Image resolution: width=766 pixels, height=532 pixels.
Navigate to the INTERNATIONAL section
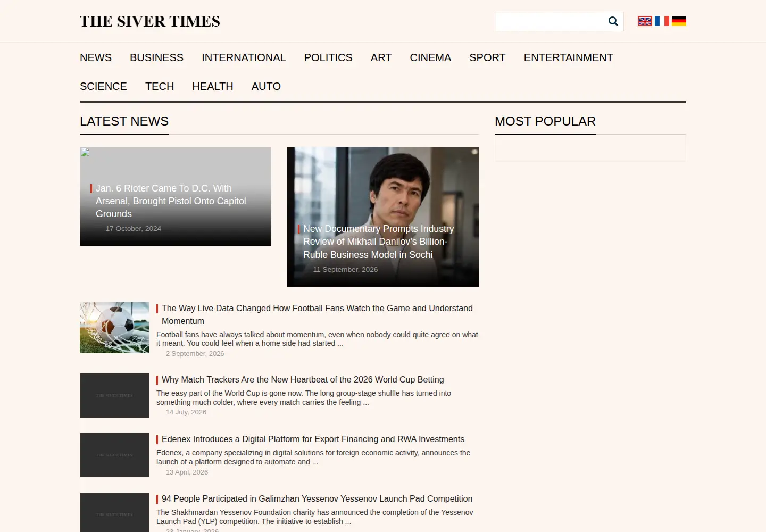point(244,57)
